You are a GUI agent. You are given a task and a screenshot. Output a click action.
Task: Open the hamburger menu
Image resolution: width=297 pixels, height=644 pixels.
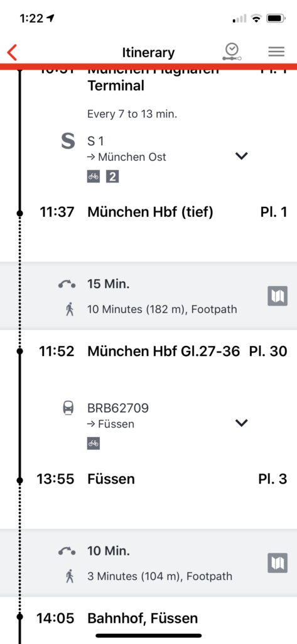pos(276,52)
